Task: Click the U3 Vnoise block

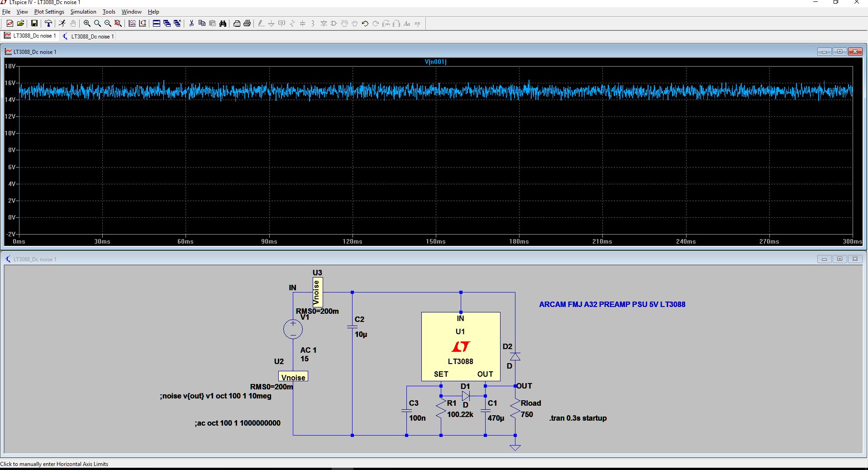Action: pos(318,292)
